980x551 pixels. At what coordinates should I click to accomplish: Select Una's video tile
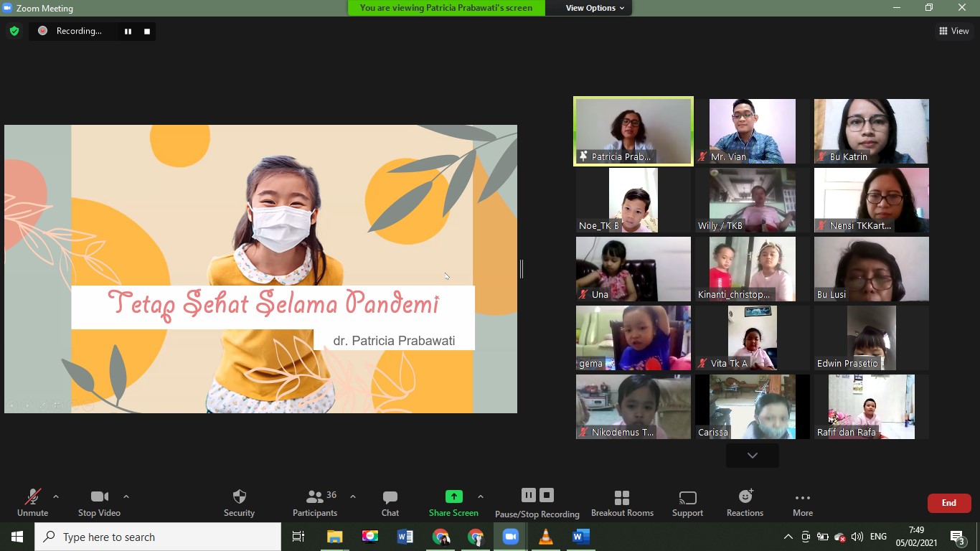tap(633, 269)
